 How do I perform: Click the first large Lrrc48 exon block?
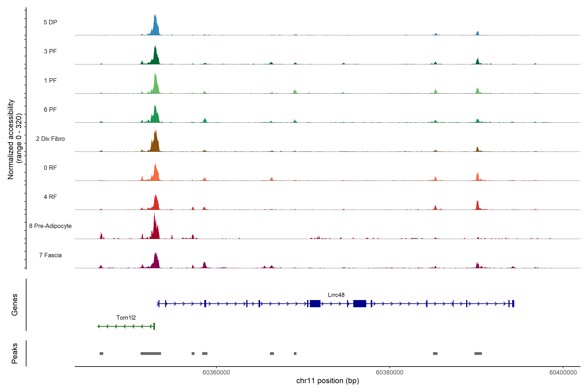[315, 304]
